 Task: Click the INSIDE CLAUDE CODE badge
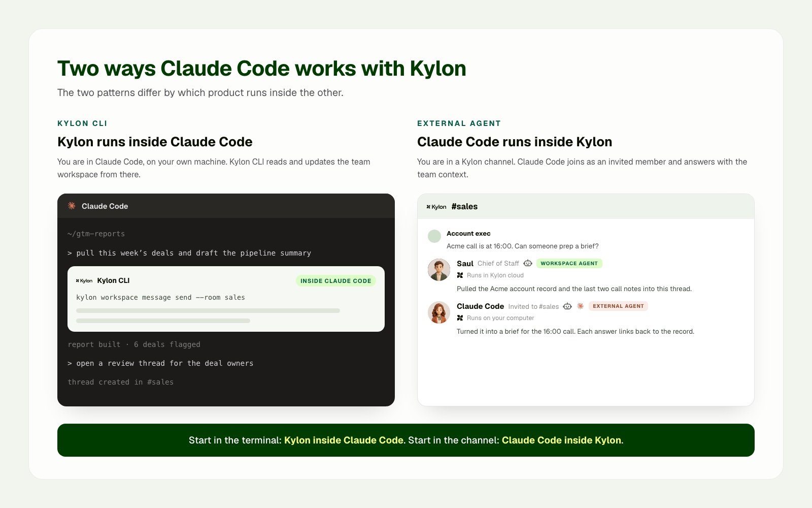pos(336,281)
